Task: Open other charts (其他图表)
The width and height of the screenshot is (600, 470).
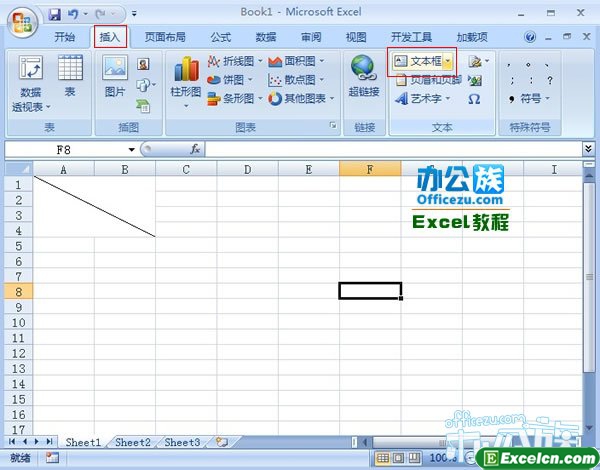Action: (x=301, y=98)
